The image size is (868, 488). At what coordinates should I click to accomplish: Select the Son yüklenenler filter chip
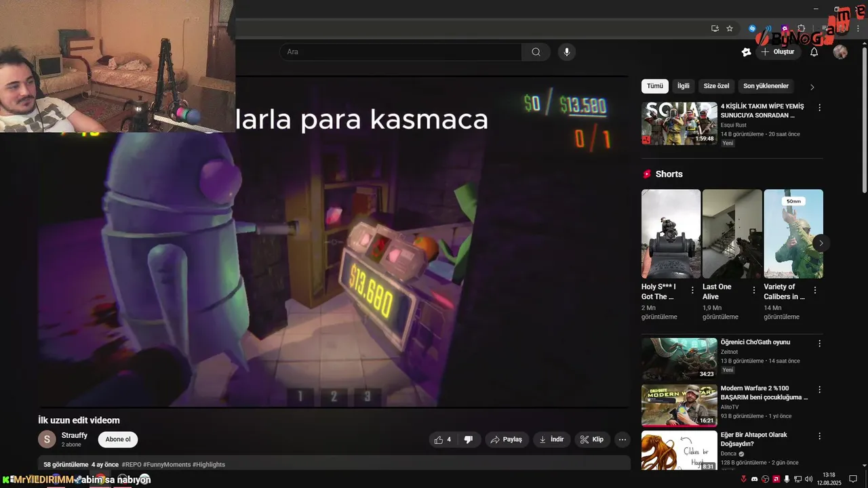click(x=766, y=86)
